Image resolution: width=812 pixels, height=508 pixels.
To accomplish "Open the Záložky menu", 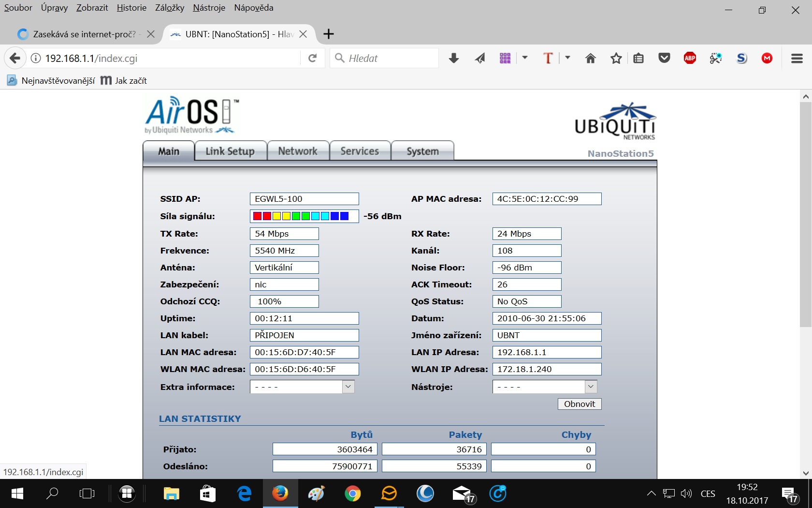I will (169, 8).
